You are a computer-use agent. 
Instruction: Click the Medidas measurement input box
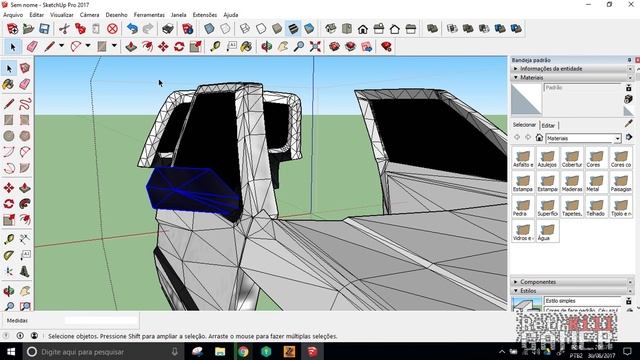(x=101, y=320)
